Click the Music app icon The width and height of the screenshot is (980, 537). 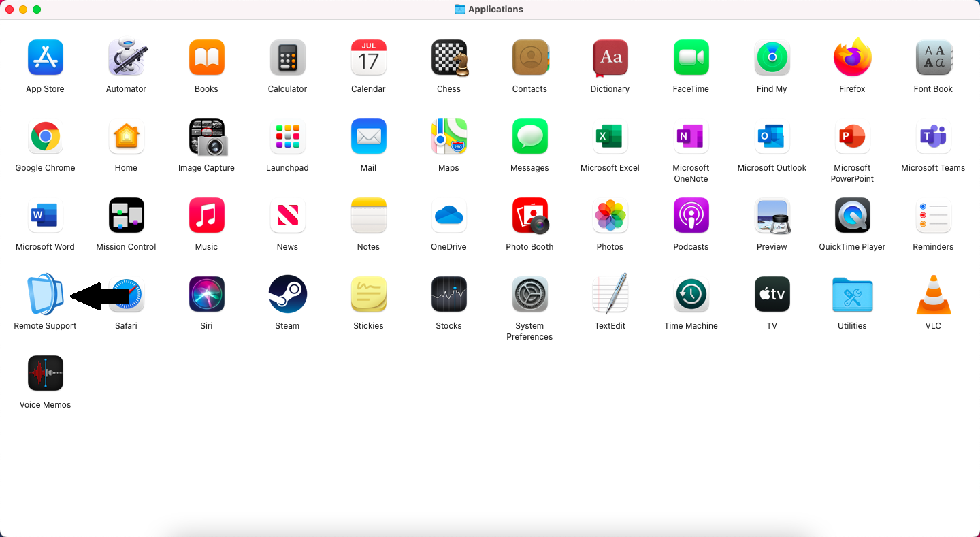[206, 215]
